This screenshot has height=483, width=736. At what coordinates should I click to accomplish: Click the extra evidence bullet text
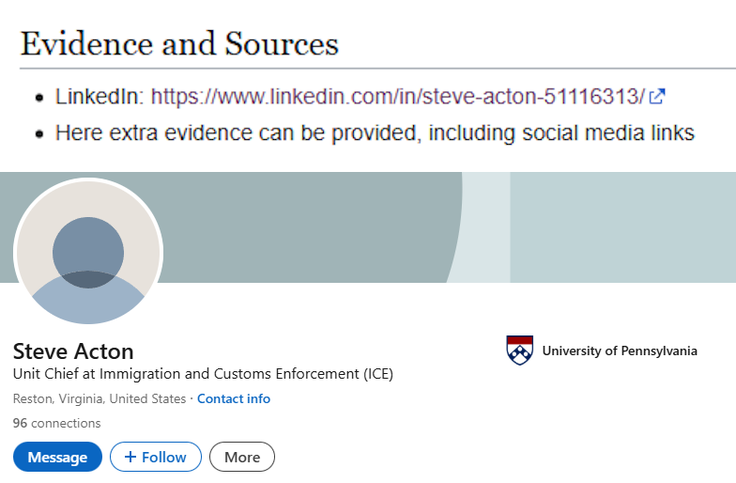(374, 133)
